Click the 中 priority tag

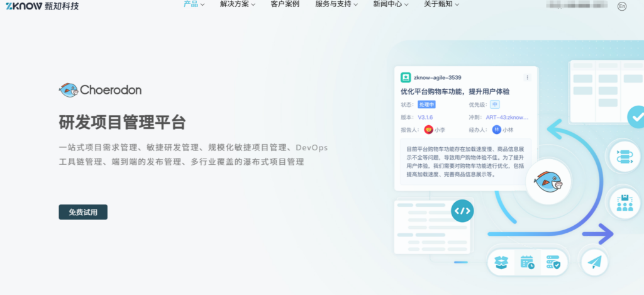point(494,104)
